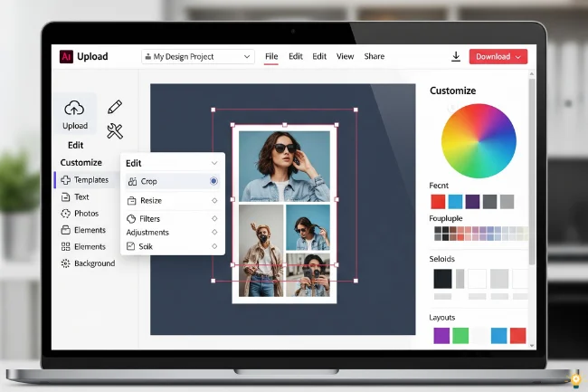588x392 pixels.
Task: Select the pencil edit tool
Action: pyautogui.click(x=115, y=108)
